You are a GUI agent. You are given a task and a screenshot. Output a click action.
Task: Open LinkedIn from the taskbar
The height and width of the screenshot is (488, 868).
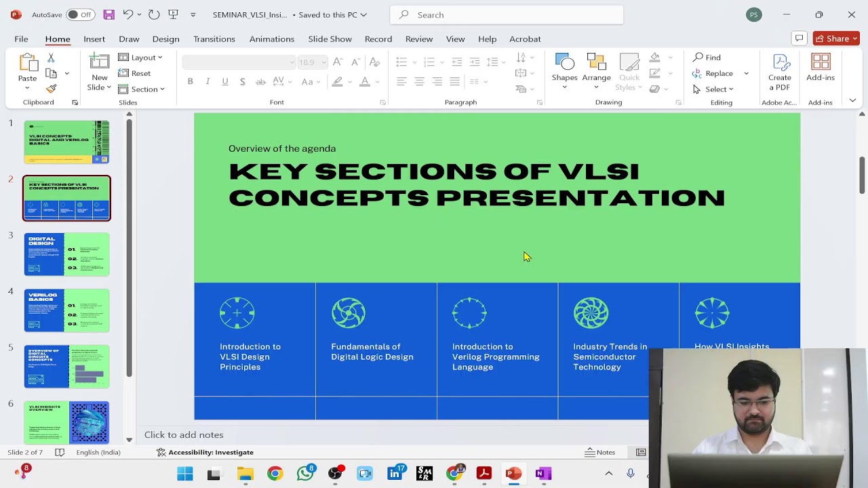[x=395, y=473]
